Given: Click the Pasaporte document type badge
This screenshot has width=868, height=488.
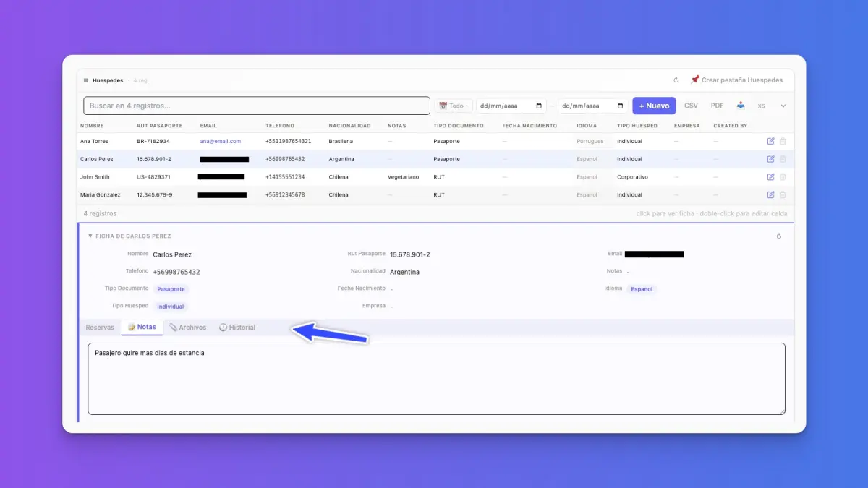Looking at the screenshot, I should tap(171, 289).
